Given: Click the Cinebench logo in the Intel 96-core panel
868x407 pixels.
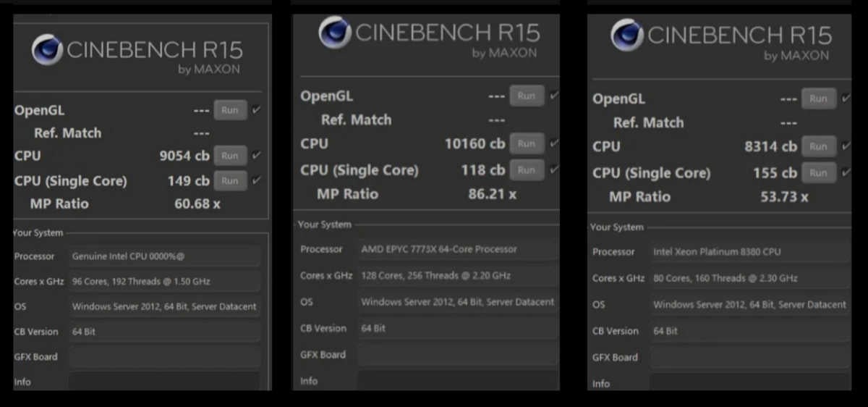Looking at the screenshot, I should (47, 50).
